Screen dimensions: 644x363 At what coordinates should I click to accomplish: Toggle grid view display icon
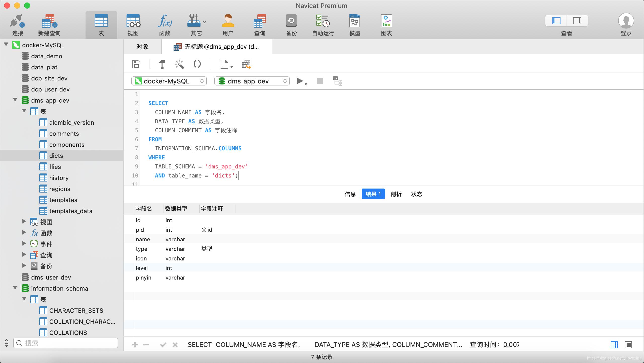tap(615, 345)
